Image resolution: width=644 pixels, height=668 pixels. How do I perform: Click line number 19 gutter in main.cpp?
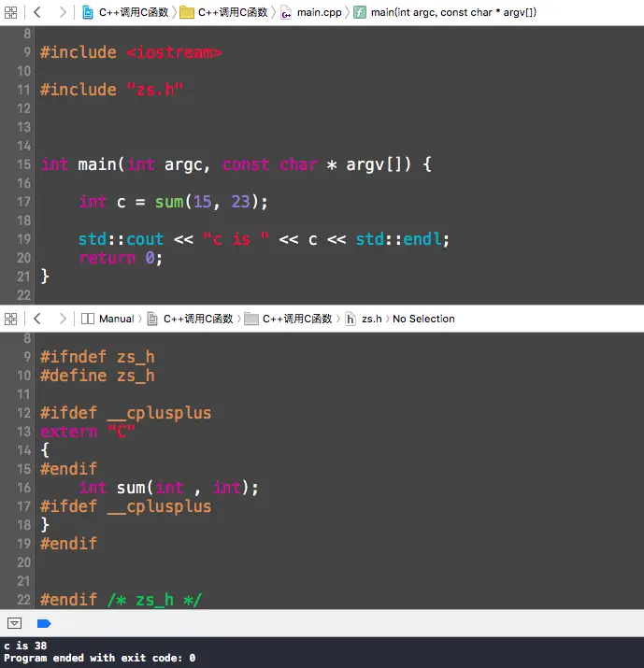click(24, 239)
